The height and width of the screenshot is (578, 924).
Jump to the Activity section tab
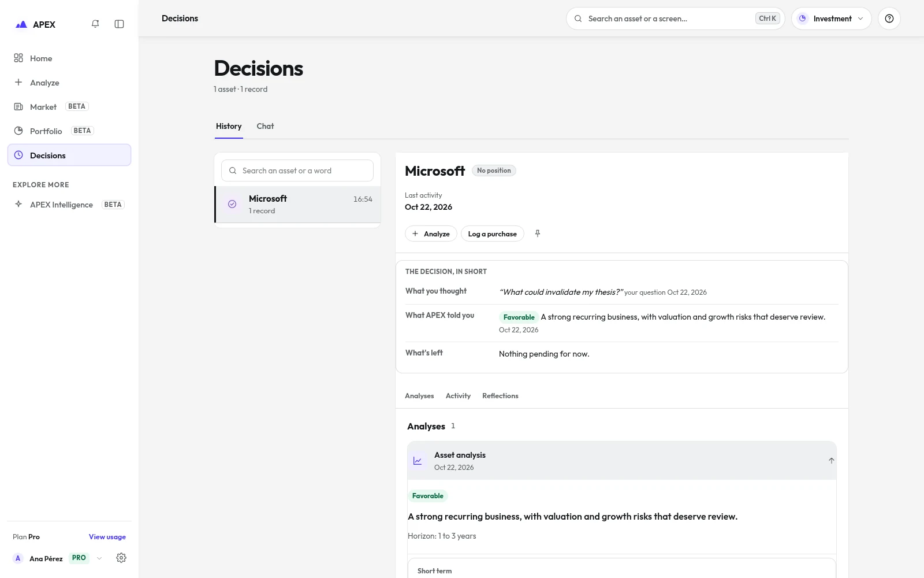458,396
